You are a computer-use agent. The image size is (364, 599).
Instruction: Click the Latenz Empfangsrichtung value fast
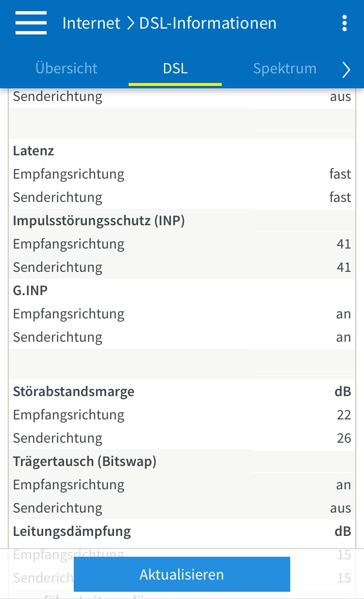(x=340, y=174)
